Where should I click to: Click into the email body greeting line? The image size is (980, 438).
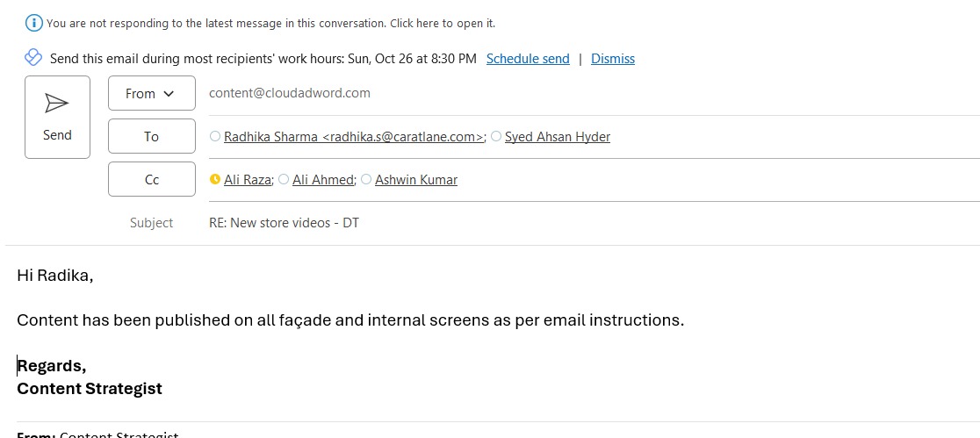point(54,276)
